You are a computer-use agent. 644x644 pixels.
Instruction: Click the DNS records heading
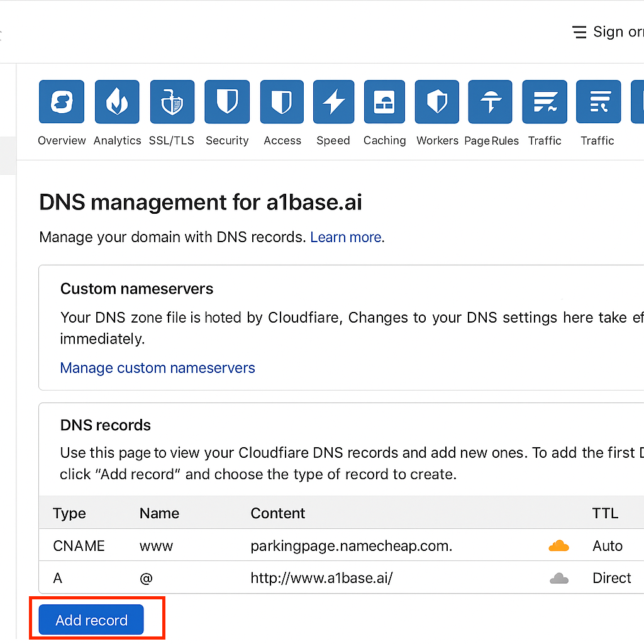click(106, 426)
